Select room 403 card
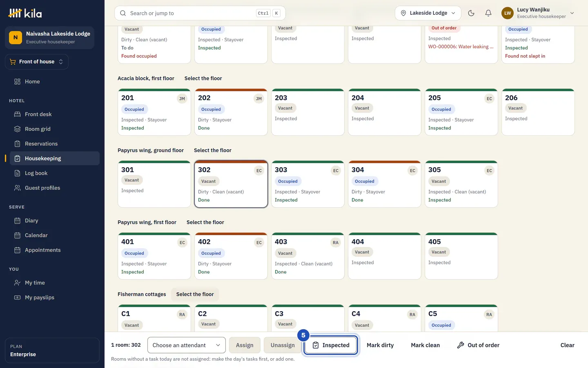Screen dimensions: 588x368 tap(308, 256)
